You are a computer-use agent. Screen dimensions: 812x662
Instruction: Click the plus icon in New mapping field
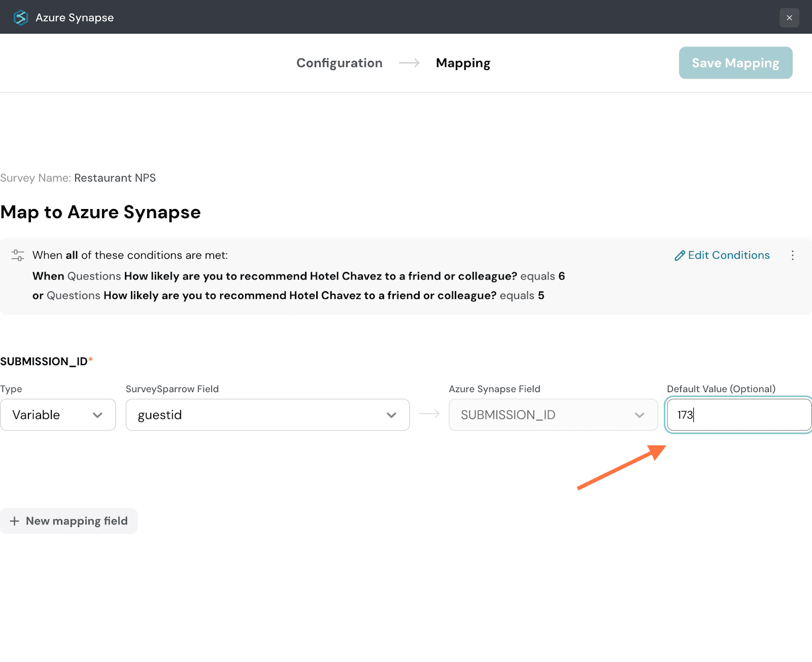pyautogui.click(x=15, y=521)
